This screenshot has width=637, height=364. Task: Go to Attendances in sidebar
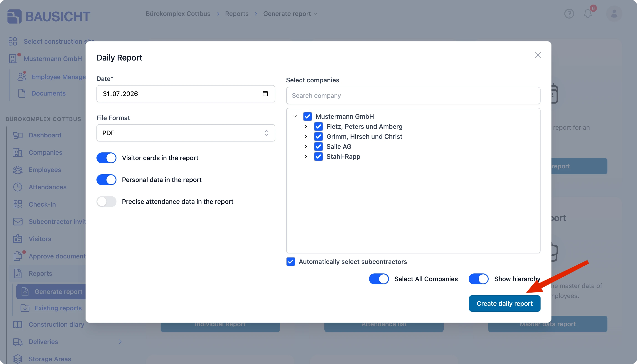48,187
